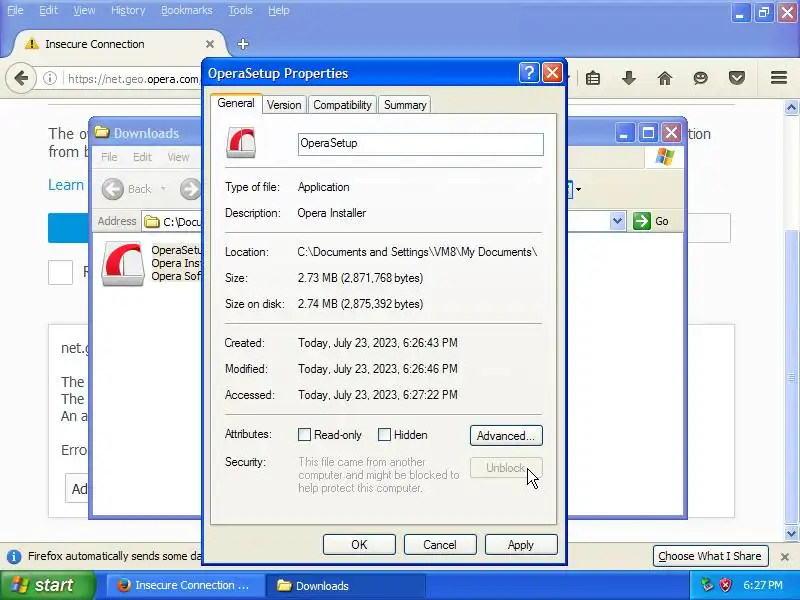Click the Apply button
Screen dimensions: 800x600
click(x=521, y=545)
